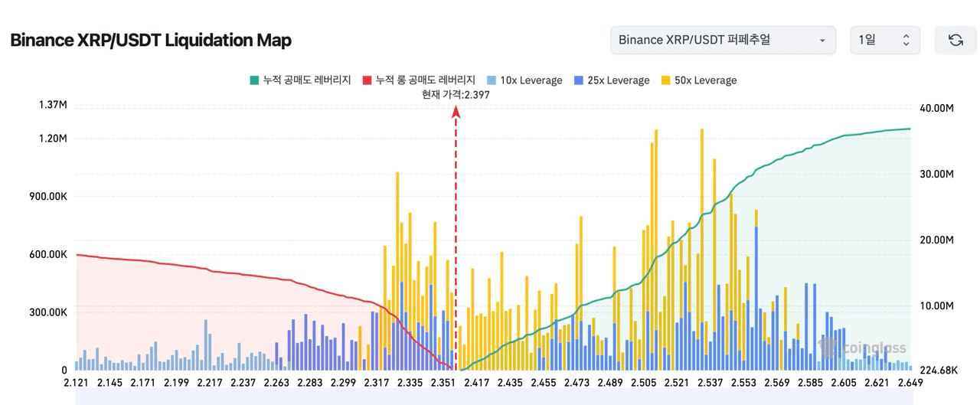Click the 600.00K left axis label
Image resolution: width=980 pixels, height=405 pixels.
48,255
